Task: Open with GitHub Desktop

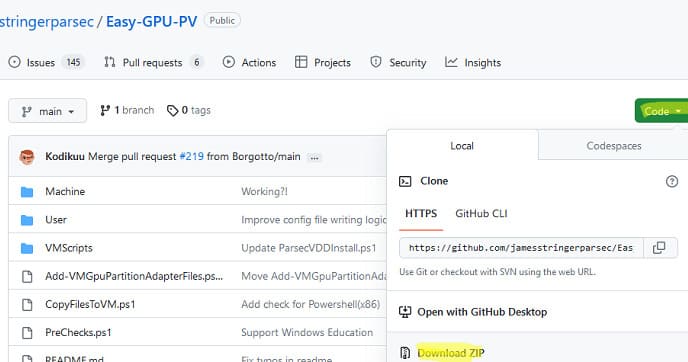Action: [482, 312]
